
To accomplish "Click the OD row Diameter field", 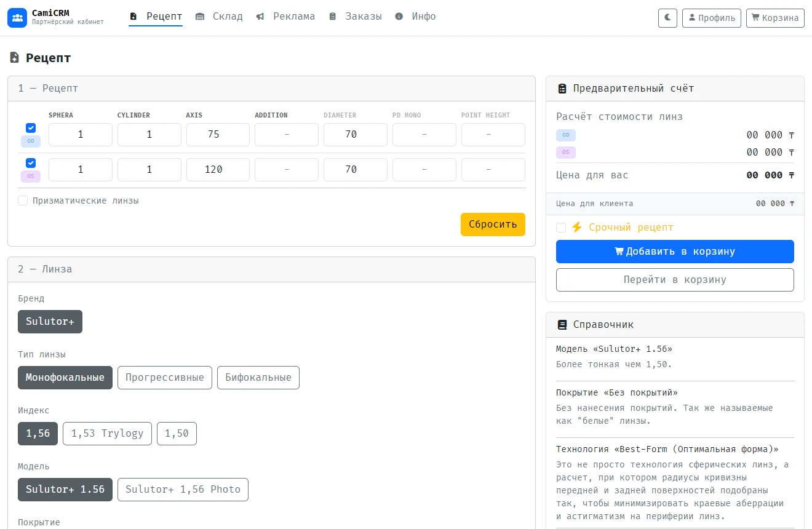I will pos(356,135).
